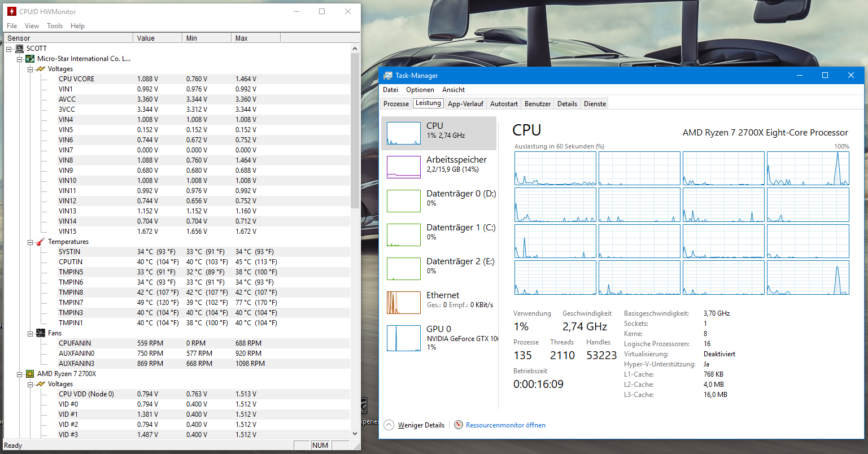Minimize the HWMonitor window
This screenshot has width=868, height=454.
point(296,11)
